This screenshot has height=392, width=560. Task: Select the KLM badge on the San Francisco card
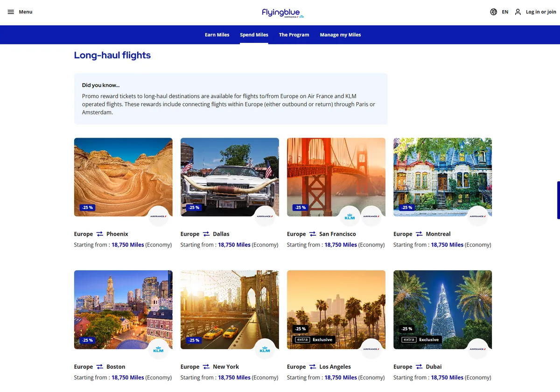pos(350,216)
